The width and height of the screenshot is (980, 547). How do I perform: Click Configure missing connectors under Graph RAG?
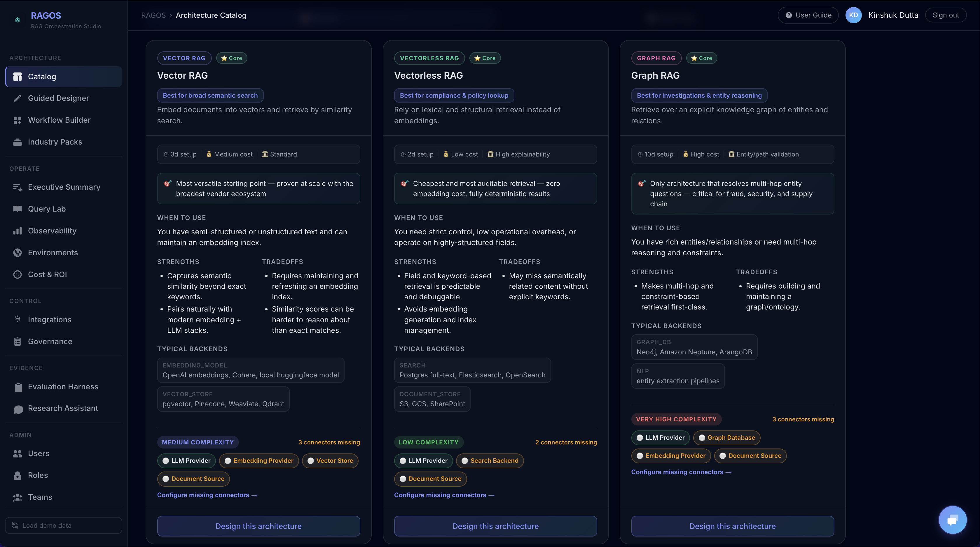681,472
